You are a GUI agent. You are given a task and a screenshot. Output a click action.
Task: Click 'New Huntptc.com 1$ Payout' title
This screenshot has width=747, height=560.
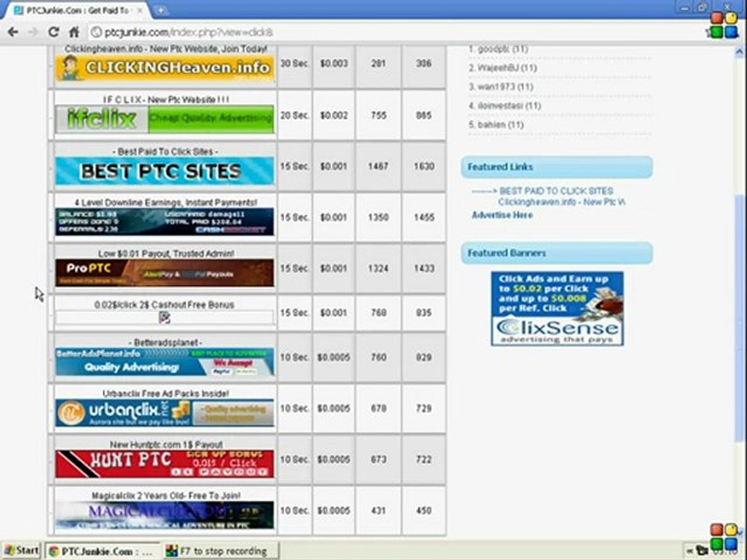(166, 444)
